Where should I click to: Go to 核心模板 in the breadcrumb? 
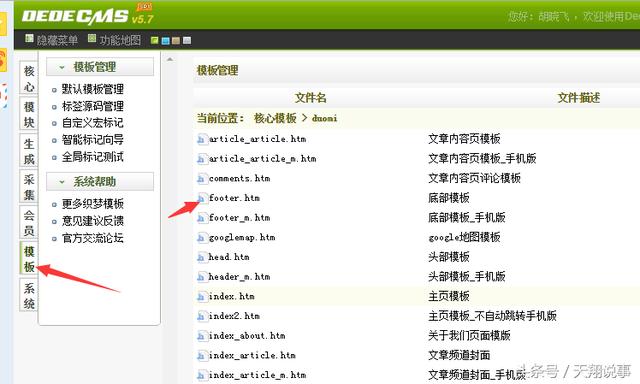tap(275, 118)
